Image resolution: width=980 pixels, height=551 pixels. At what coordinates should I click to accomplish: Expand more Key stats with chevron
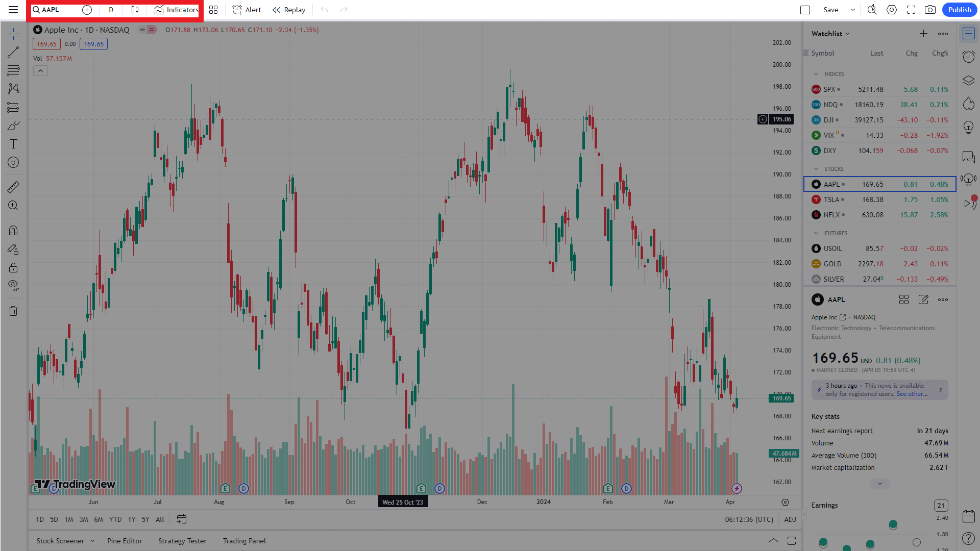coord(879,483)
